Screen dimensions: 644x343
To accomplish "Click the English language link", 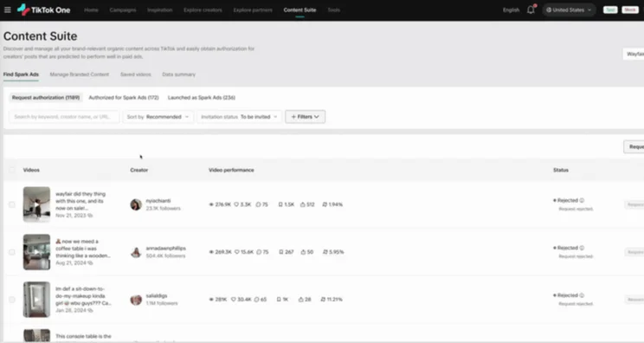I will pyautogui.click(x=511, y=10).
